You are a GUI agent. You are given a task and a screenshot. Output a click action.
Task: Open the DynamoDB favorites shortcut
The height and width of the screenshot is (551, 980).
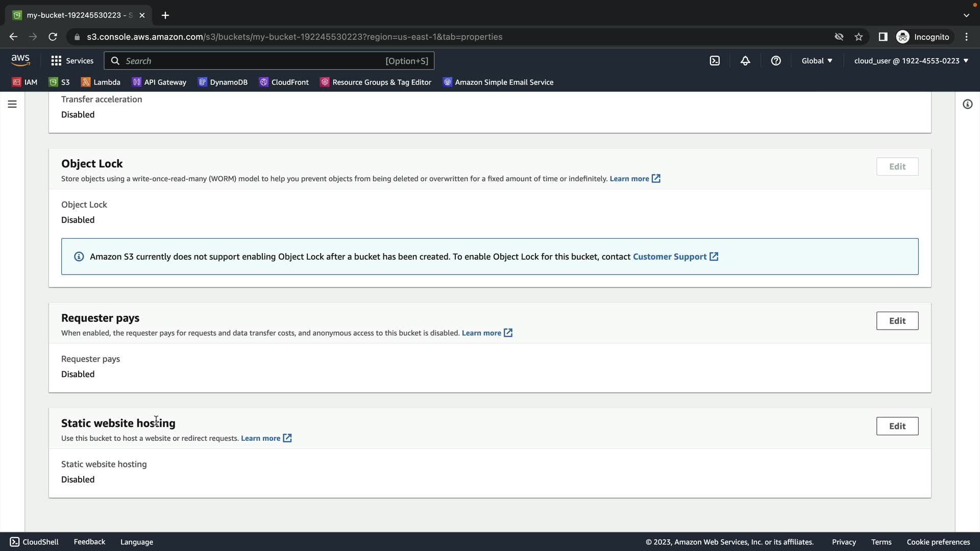click(x=223, y=82)
